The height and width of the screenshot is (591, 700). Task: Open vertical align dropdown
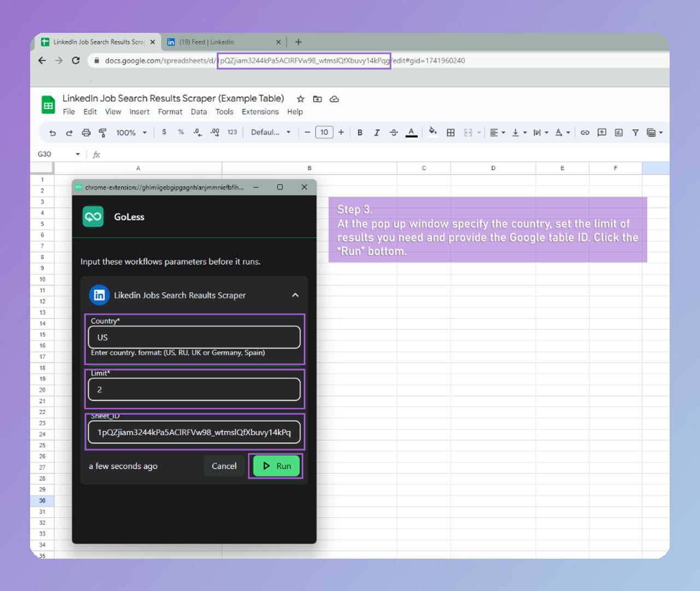519,132
